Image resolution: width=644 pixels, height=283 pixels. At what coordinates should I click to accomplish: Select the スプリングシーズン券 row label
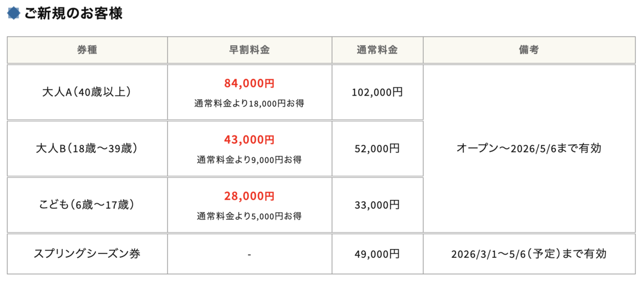pos(87,253)
